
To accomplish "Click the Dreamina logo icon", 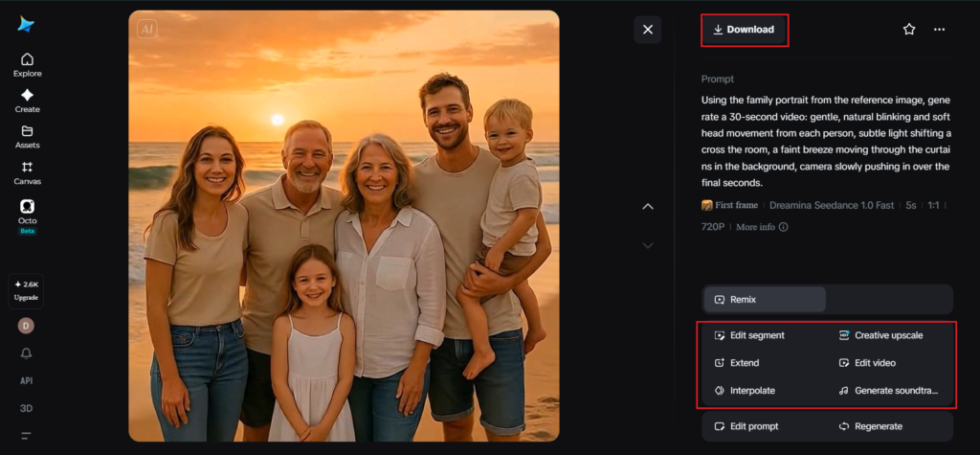I will (26, 24).
